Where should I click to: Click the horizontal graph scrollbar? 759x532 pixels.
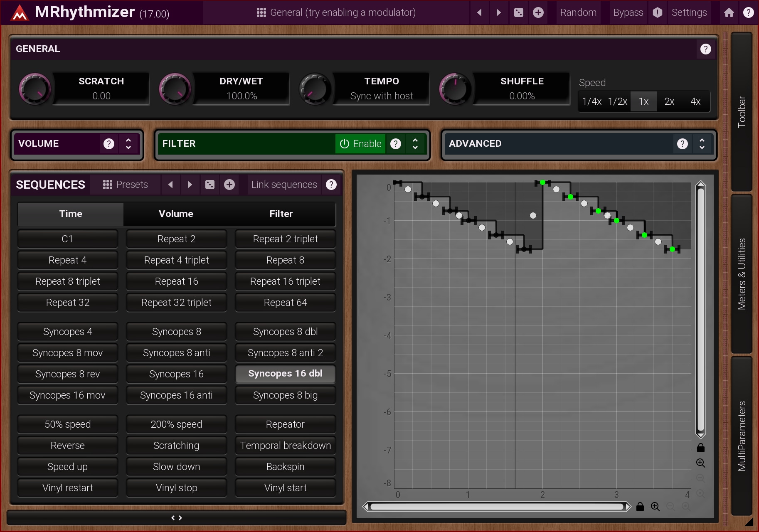(x=497, y=507)
